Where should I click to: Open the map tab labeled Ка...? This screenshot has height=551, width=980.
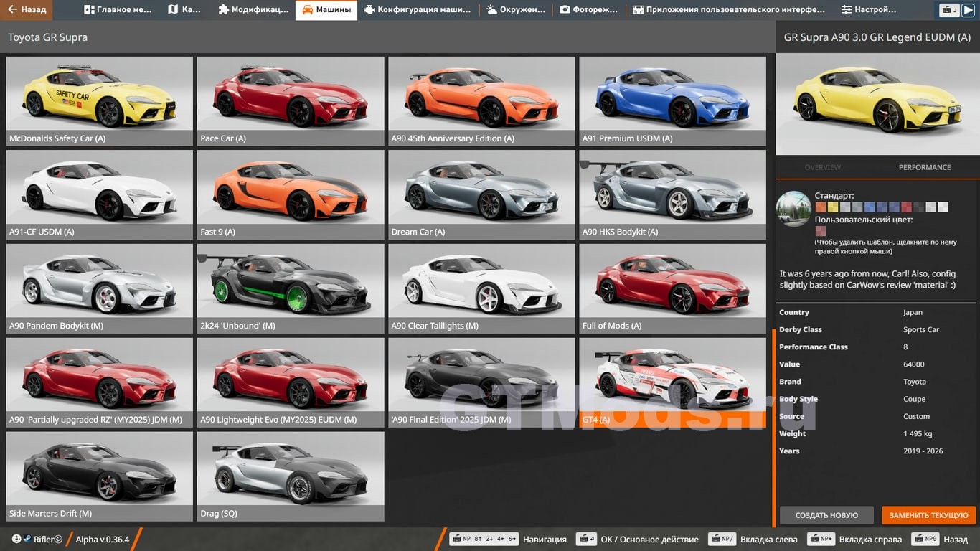click(184, 10)
